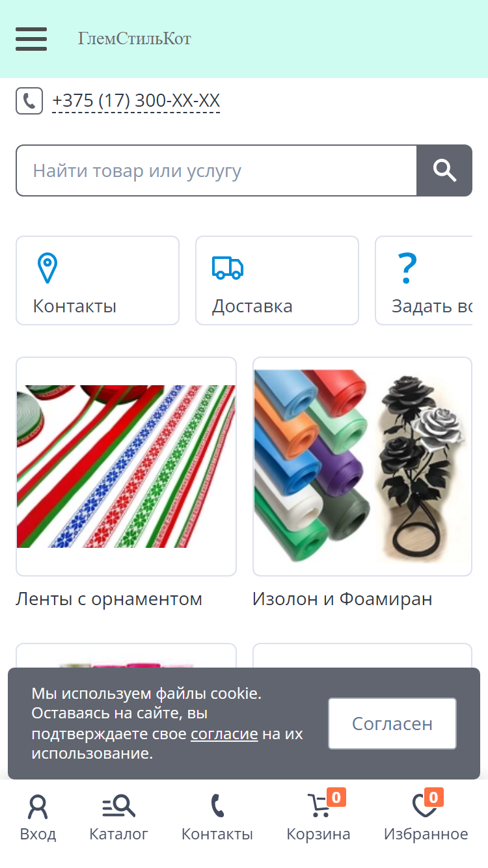
Task: Click the Изолон и Фоамиран title
Action: pyautogui.click(x=343, y=599)
